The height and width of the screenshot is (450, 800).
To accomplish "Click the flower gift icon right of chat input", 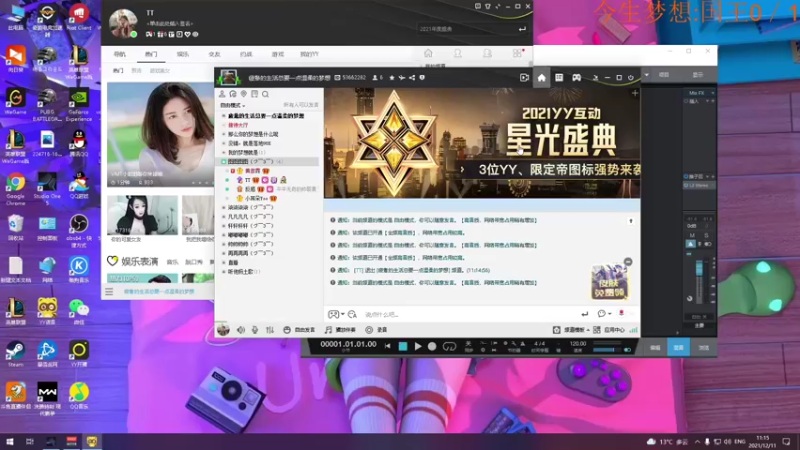I will point(621,313).
